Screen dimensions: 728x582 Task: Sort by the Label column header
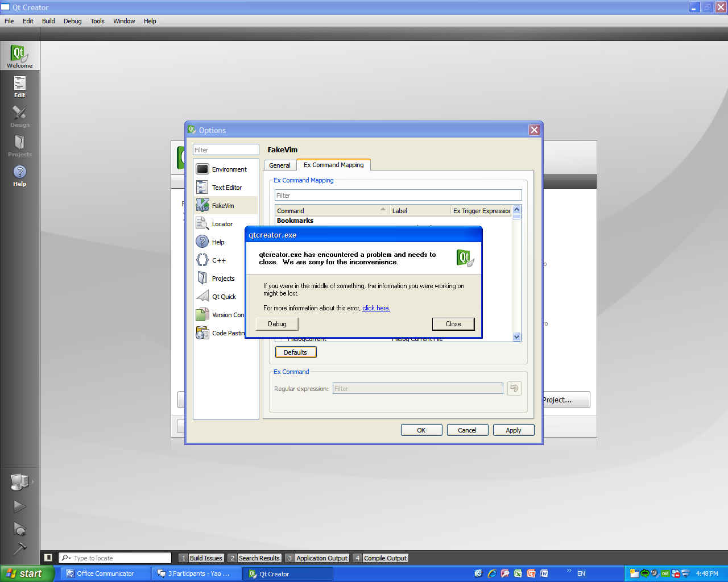coord(420,211)
